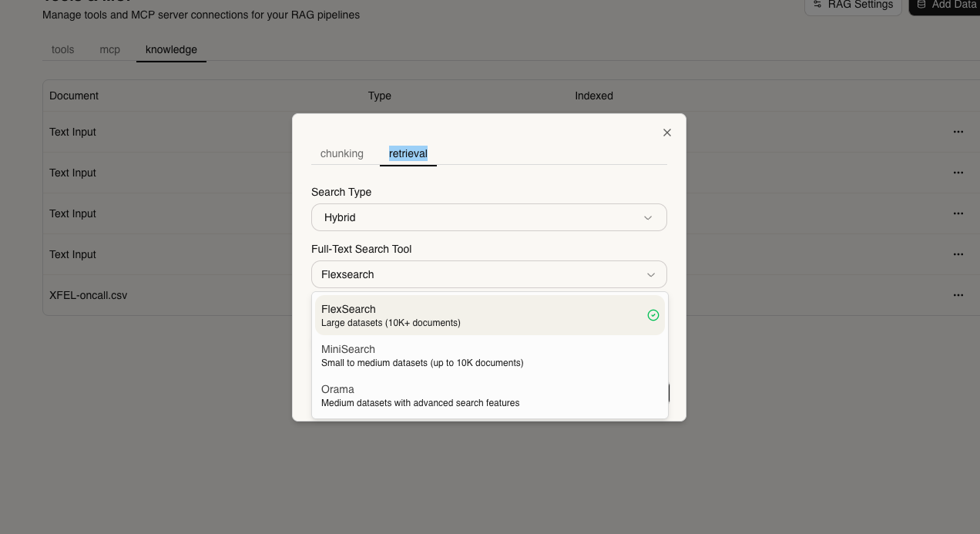Screen dimensions: 980x534
Task: Click the ellipsis icon on the fourth Text Input row
Action: coord(958,254)
